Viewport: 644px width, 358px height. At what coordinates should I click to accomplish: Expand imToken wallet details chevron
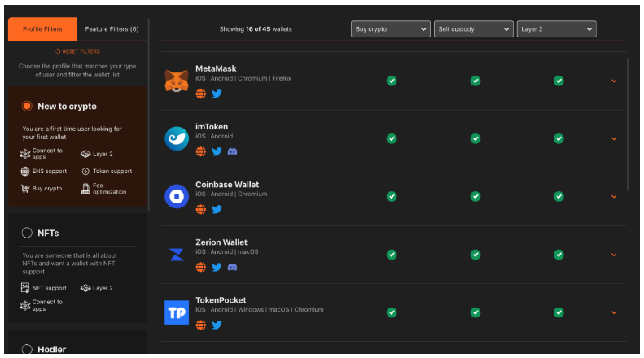[x=614, y=139]
